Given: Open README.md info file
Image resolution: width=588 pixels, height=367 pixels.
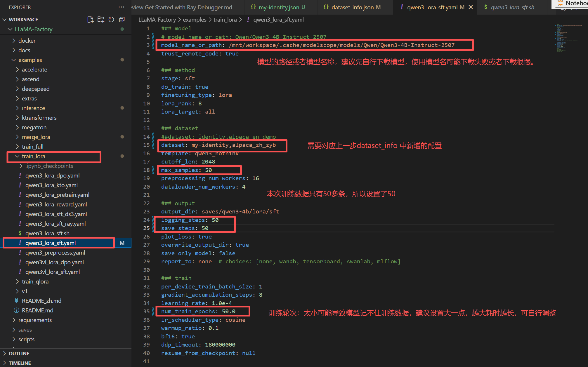Looking at the screenshot, I should [x=37, y=310].
